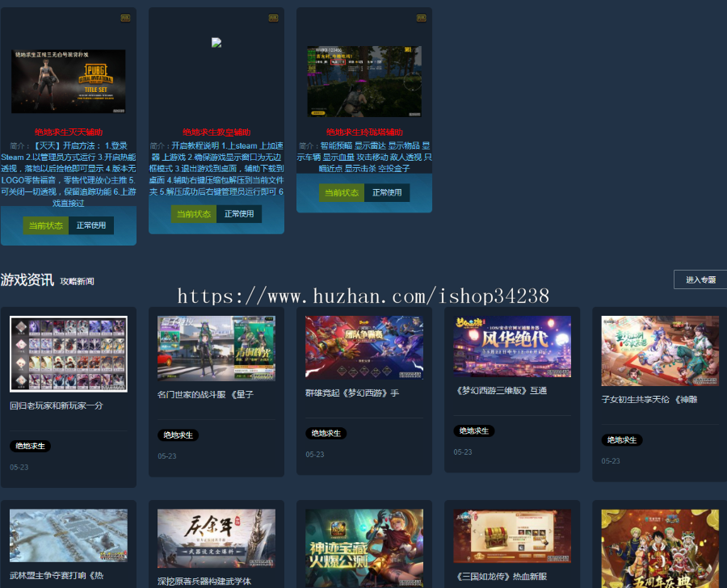The height and width of the screenshot is (588, 727).
Task: Open the 绝地求生玲珑塔辅助 gameplay thumbnail
Action: pos(364,81)
